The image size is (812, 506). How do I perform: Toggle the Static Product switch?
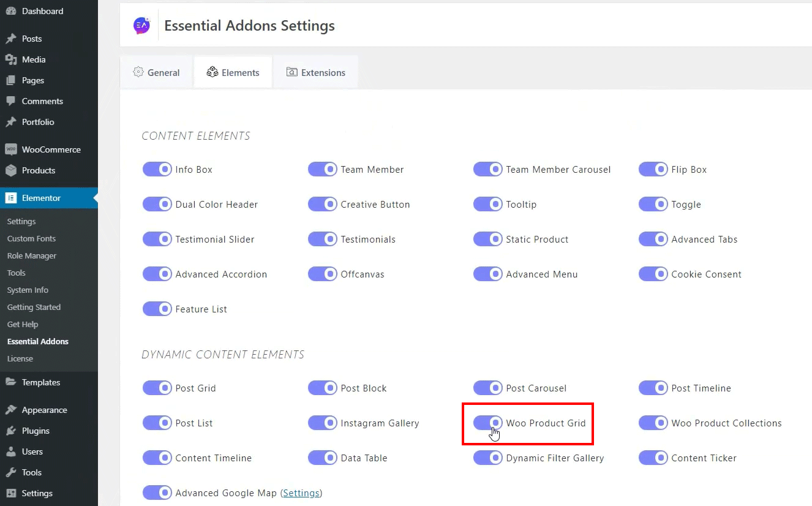click(488, 239)
